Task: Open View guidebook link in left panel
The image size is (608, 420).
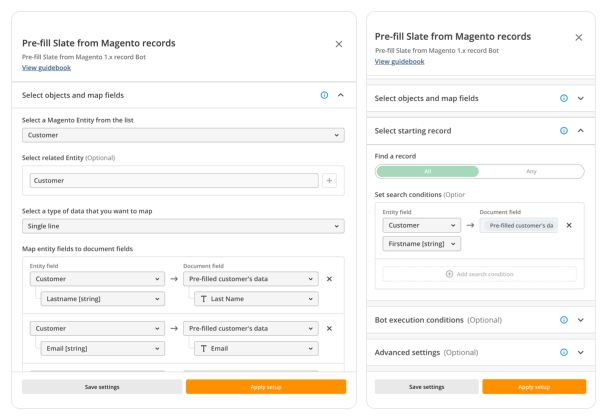Action: point(47,68)
